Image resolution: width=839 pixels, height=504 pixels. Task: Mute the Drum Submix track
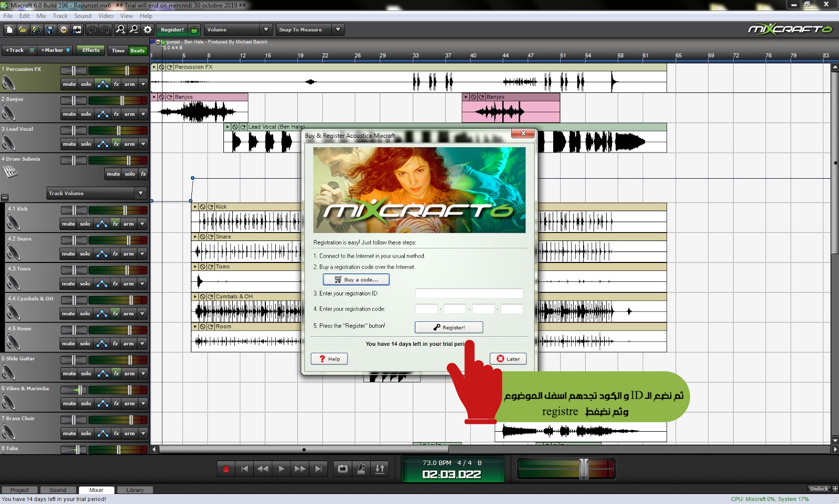(x=113, y=174)
